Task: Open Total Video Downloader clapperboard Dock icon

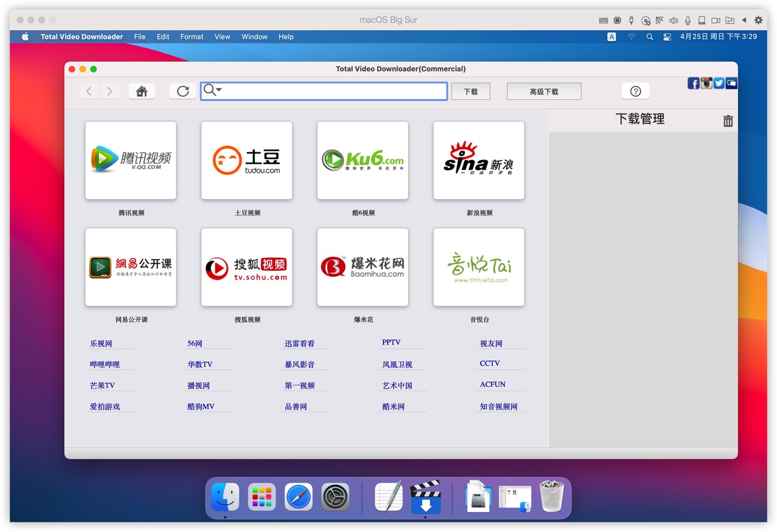Action: pyautogui.click(x=425, y=496)
